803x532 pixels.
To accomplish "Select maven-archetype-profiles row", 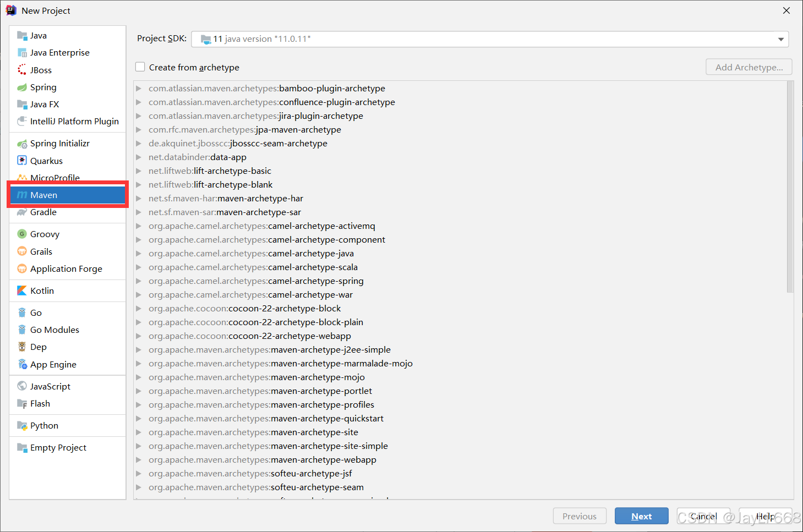I will pyautogui.click(x=261, y=405).
